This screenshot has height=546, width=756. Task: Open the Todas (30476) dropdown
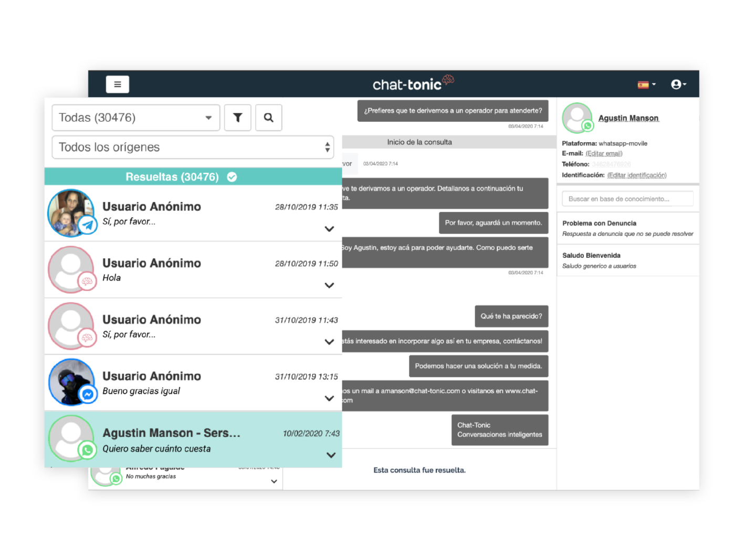(x=136, y=118)
